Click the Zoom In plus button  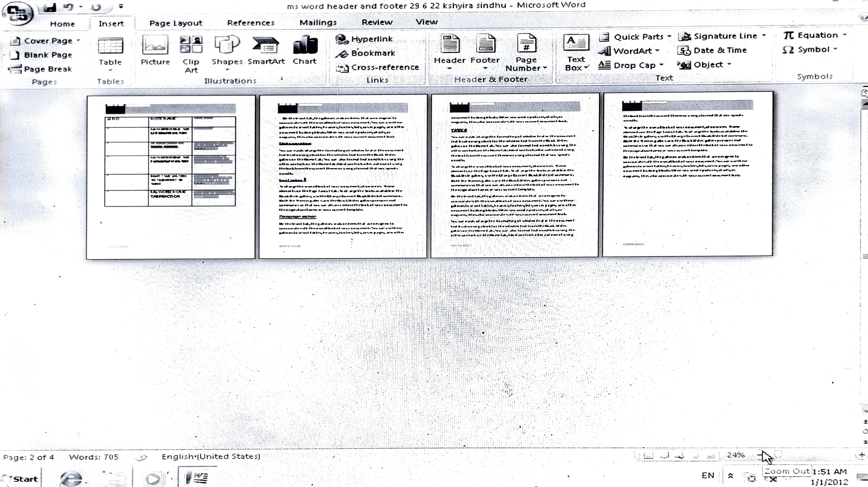pyautogui.click(x=861, y=455)
